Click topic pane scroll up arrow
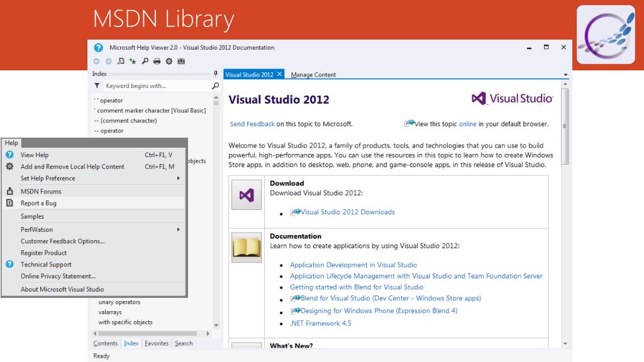The width and height of the screenshot is (644, 362). [565, 84]
